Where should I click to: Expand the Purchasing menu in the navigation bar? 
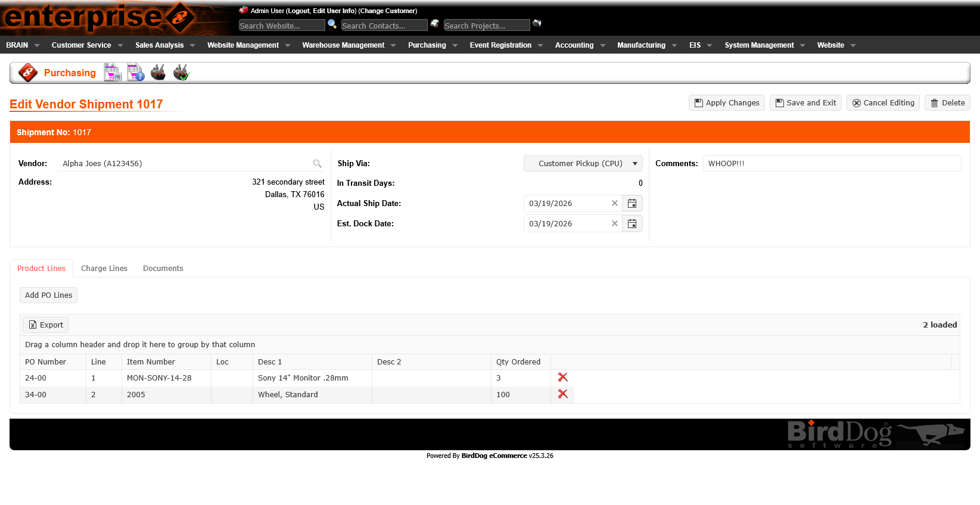tap(433, 45)
